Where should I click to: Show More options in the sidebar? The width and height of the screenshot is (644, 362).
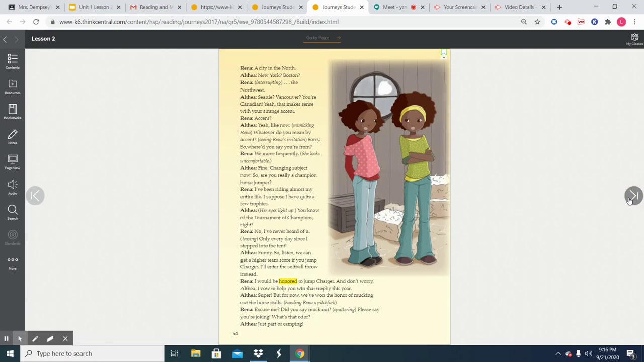(13, 262)
